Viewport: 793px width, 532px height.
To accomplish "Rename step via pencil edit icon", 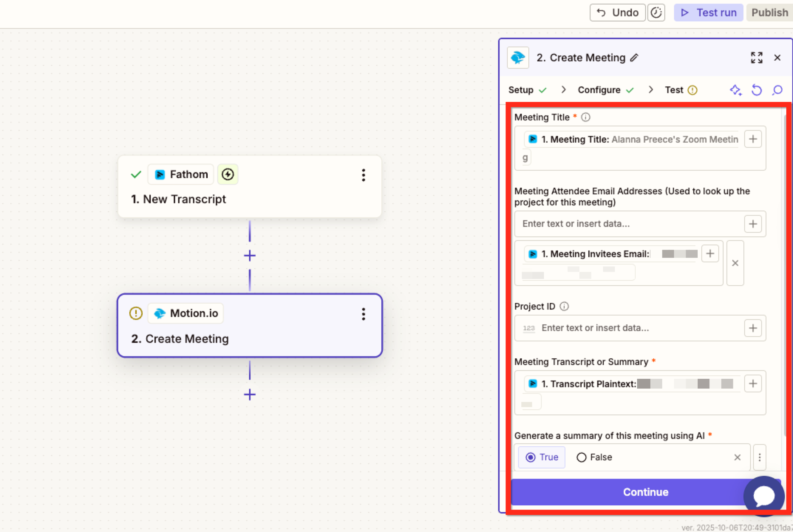I will 634,58.
